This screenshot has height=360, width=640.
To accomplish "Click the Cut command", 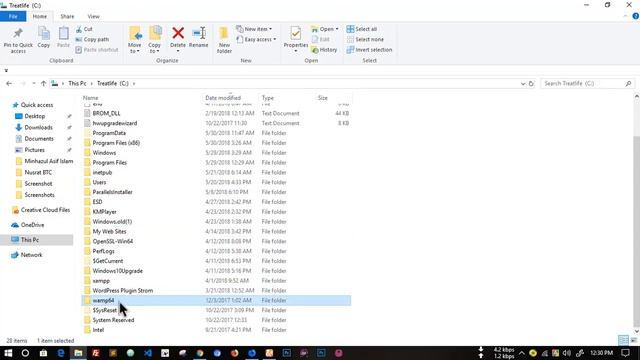I will (84, 29).
